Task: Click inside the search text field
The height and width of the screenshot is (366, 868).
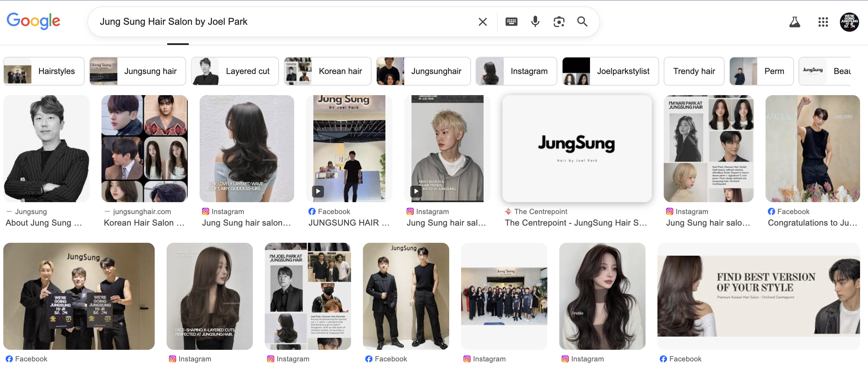Action: tap(270, 22)
